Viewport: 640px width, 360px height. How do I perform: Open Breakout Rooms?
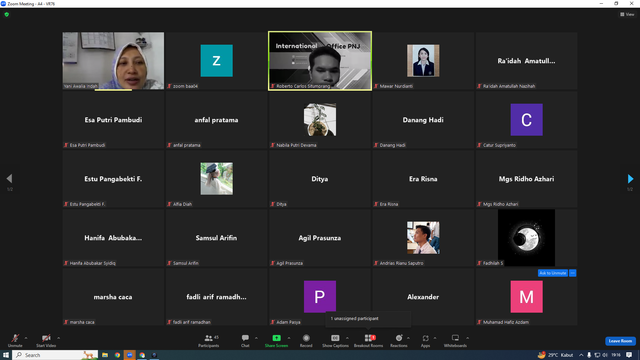369,340
